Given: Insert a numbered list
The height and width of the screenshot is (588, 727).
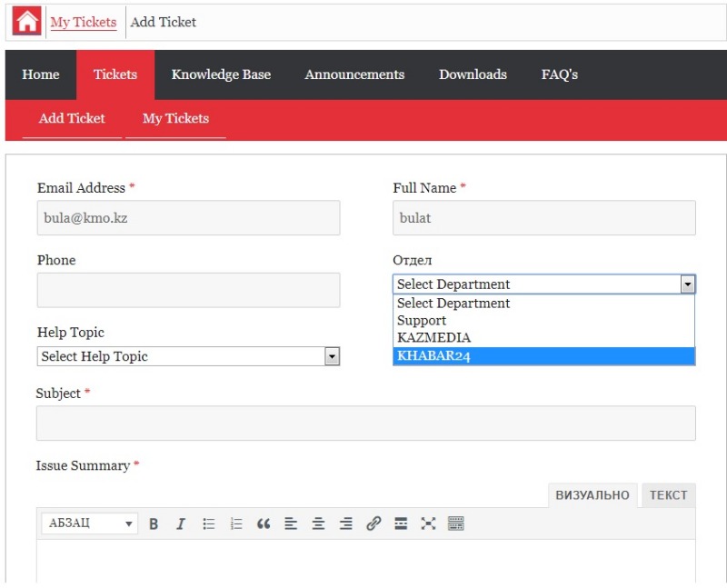Looking at the screenshot, I should click(x=236, y=523).
